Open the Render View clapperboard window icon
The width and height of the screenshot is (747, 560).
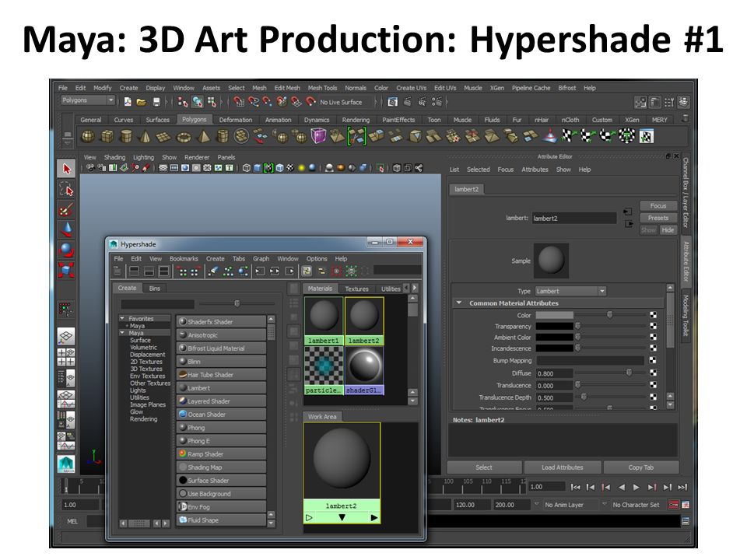pyautogui.click(x=392, y=102)
